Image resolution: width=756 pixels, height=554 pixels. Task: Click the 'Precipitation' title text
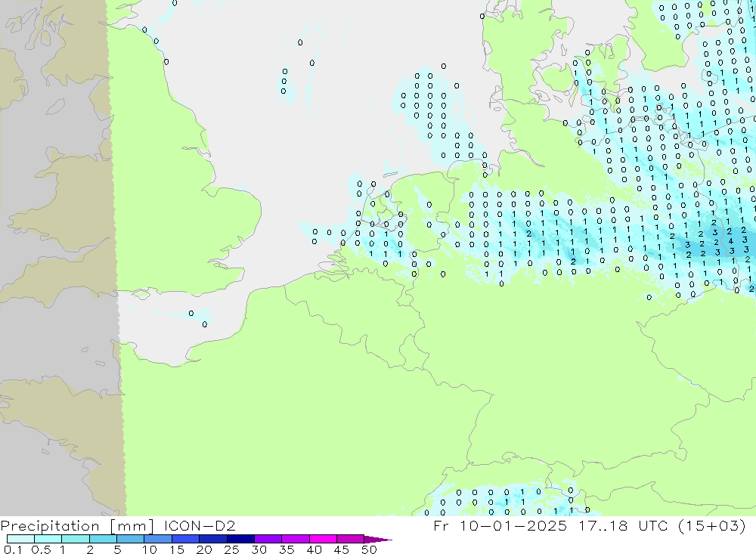50,525
